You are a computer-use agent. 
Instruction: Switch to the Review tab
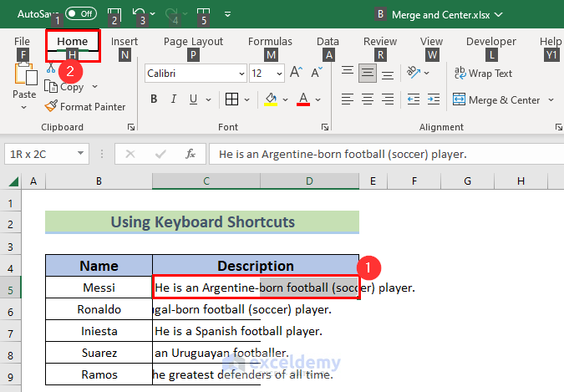[380, 42]
